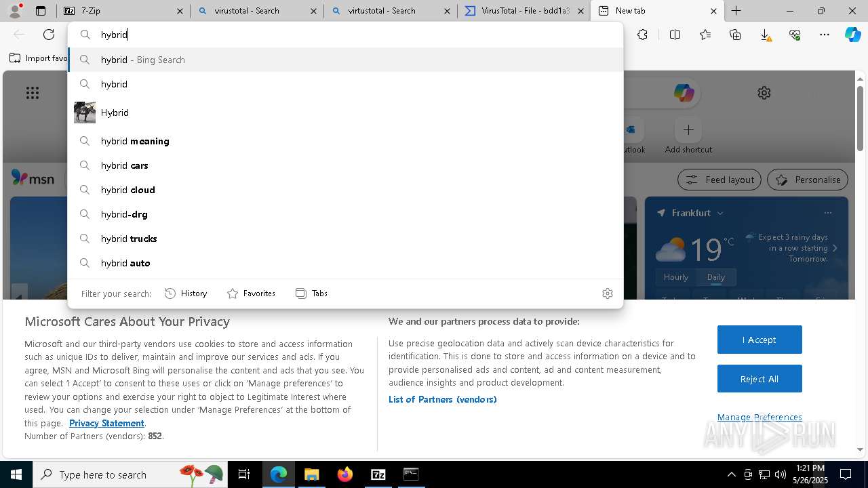The width and height of the screenshot is (868, 488).
Task: Close the VirusTotal - File tab
Action: coord(580,11)
